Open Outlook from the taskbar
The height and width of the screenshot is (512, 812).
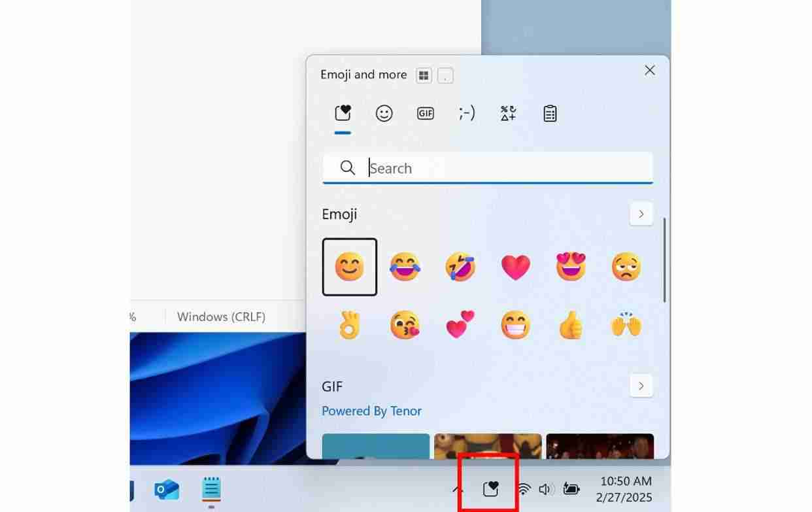pyautogui.click(x=167, y=489)
